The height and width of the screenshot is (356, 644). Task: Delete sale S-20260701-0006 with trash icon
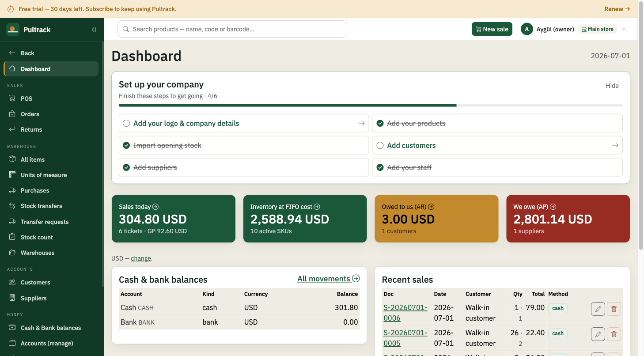(x=614, y=309)
